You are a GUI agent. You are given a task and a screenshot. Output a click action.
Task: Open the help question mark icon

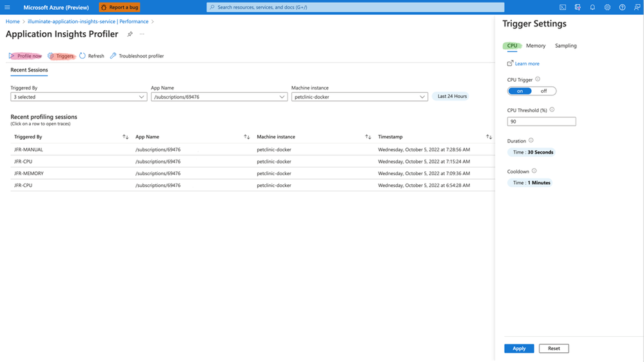pos(622,7)
